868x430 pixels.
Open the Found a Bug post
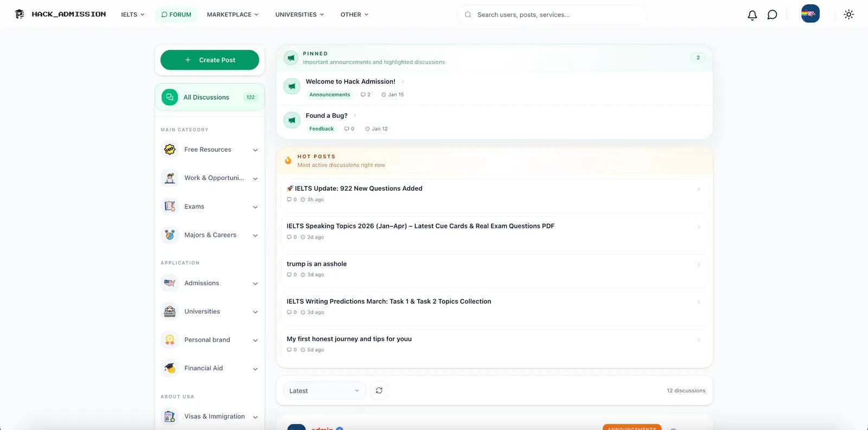tap(327, 115)
